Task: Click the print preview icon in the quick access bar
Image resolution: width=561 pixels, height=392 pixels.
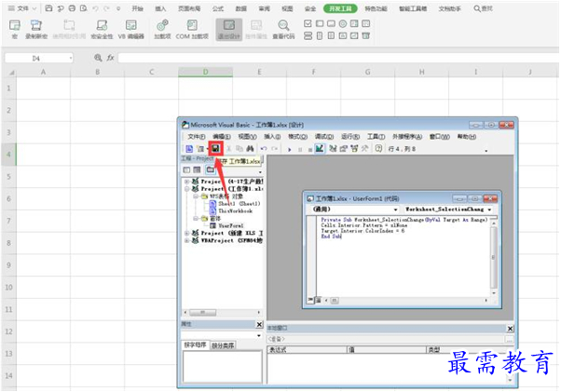Action: 83,8
